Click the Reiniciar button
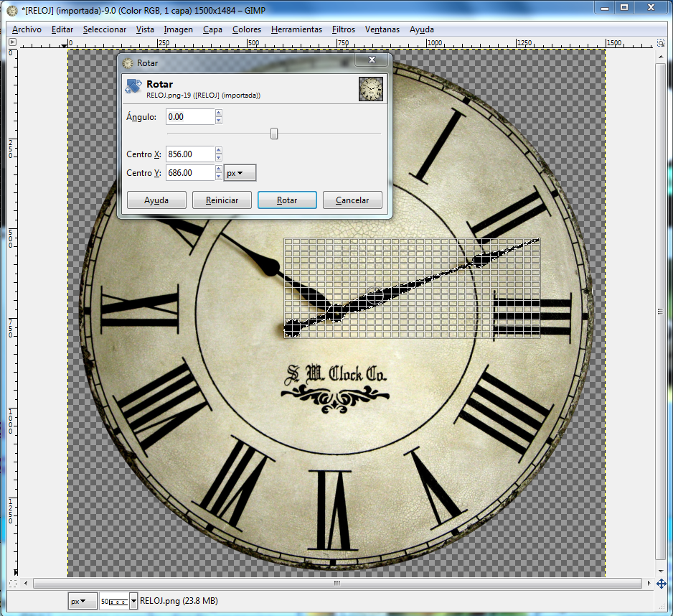This screenshot has height=616, width=673. tap(222, 200)
